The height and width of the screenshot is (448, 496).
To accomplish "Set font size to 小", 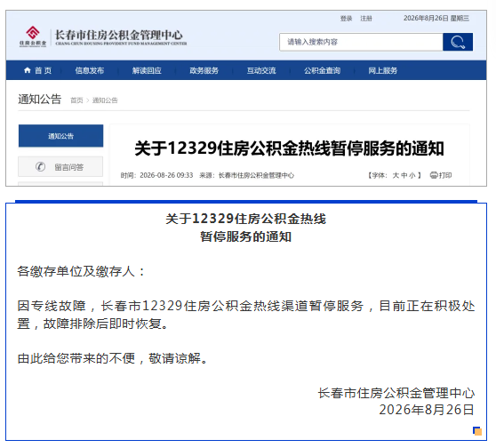I will [412, 175].
